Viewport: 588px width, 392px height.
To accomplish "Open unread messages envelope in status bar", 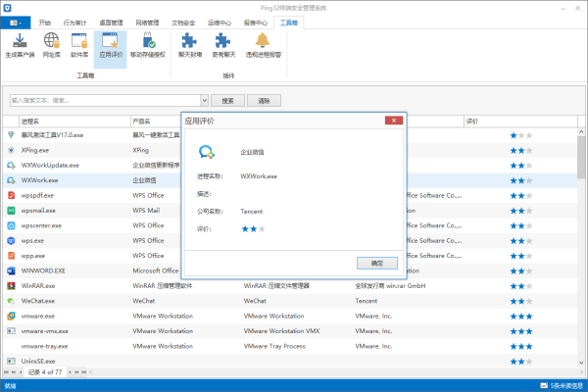I will [x=544, y=385].
